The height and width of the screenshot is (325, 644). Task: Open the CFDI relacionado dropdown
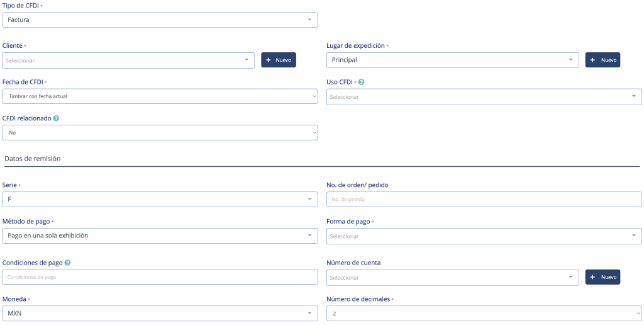point(160,133)
